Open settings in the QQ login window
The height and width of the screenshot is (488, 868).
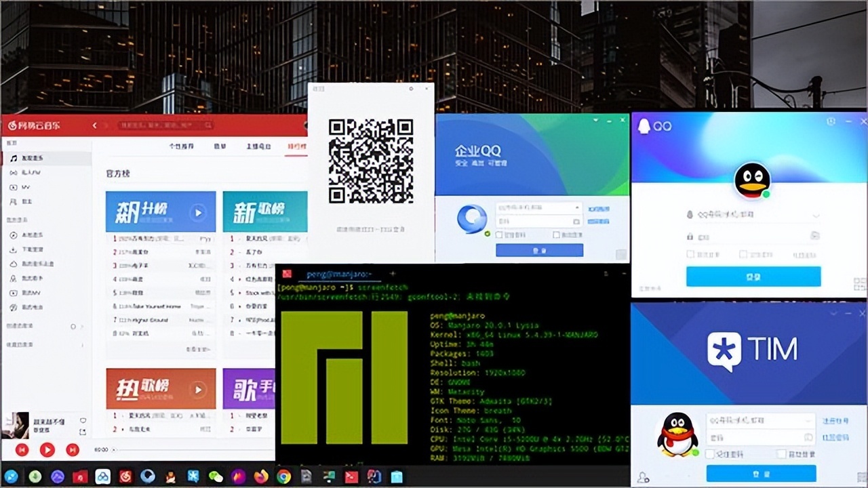831,121
